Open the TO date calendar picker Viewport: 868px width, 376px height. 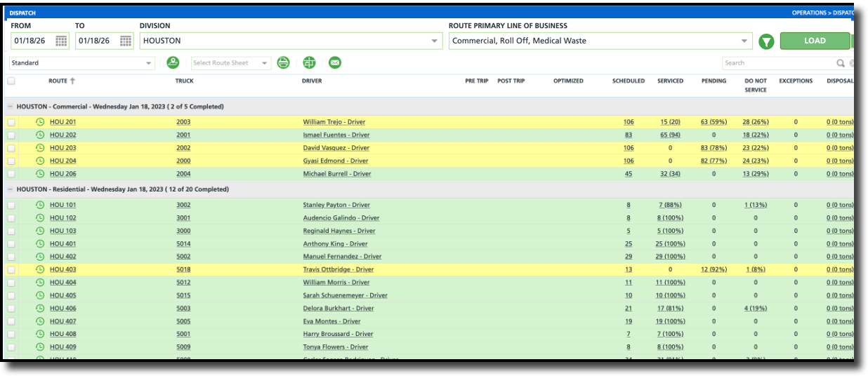(x=126, y=41)
